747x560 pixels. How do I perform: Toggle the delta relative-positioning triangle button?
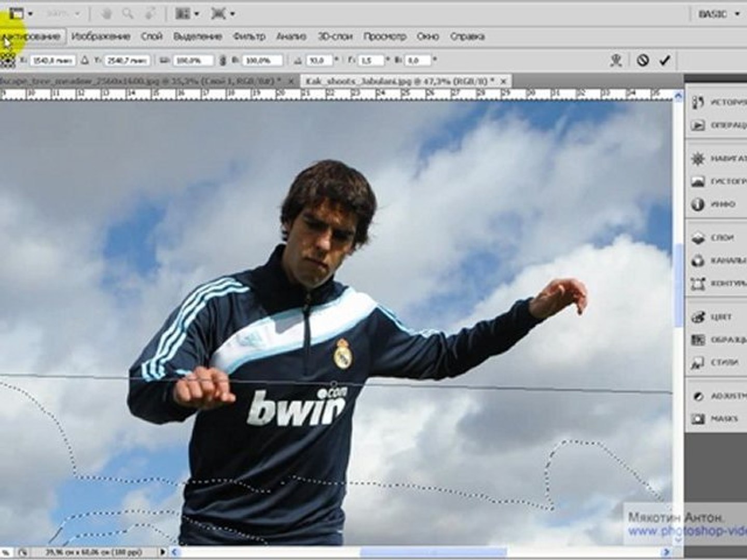(85, 61)
